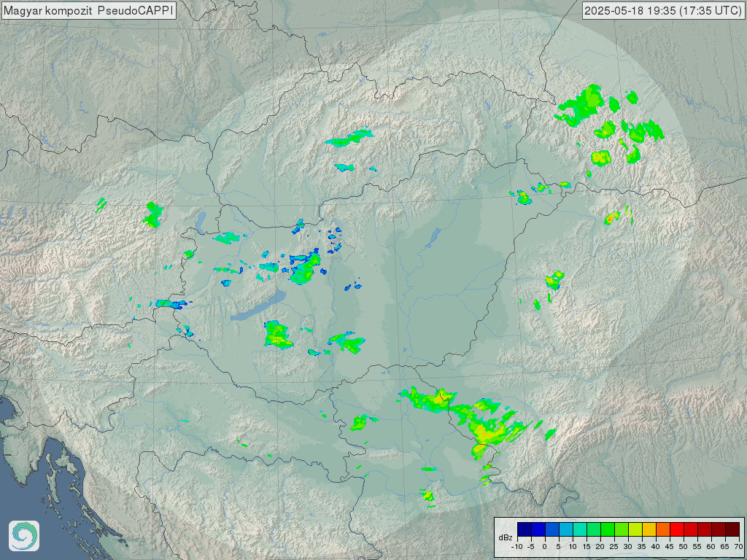Select the pure green 20 to 25 swatch
Image resolution: width=747 pixels, height=560 pixels.
pyautogui.click(x=608, y=529)
